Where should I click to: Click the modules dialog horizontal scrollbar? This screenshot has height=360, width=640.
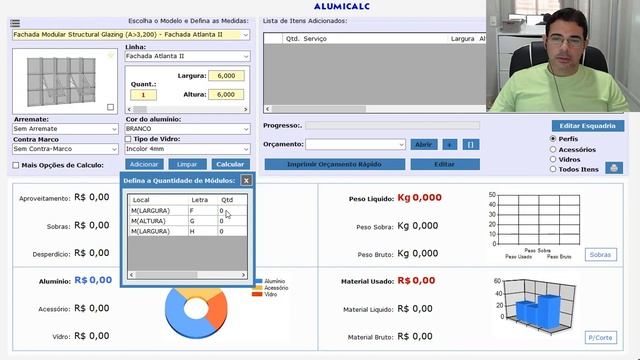pos(187,275)
